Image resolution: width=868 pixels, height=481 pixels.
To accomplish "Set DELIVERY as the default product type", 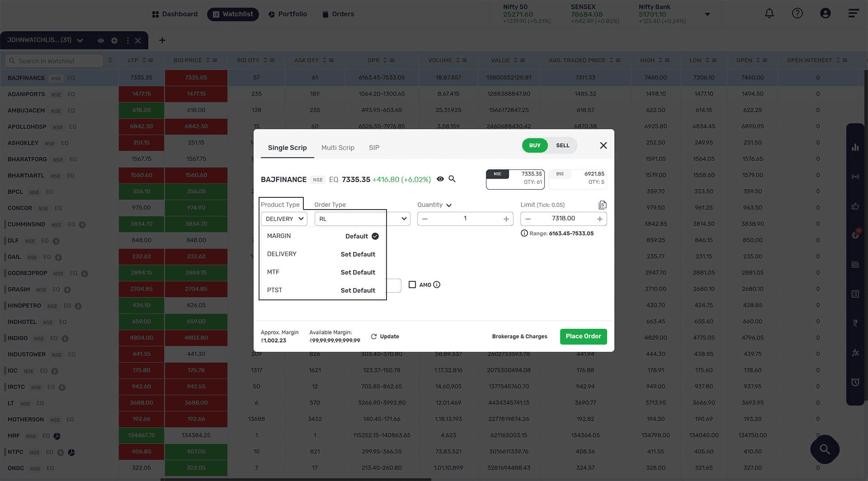I will 358,254.
